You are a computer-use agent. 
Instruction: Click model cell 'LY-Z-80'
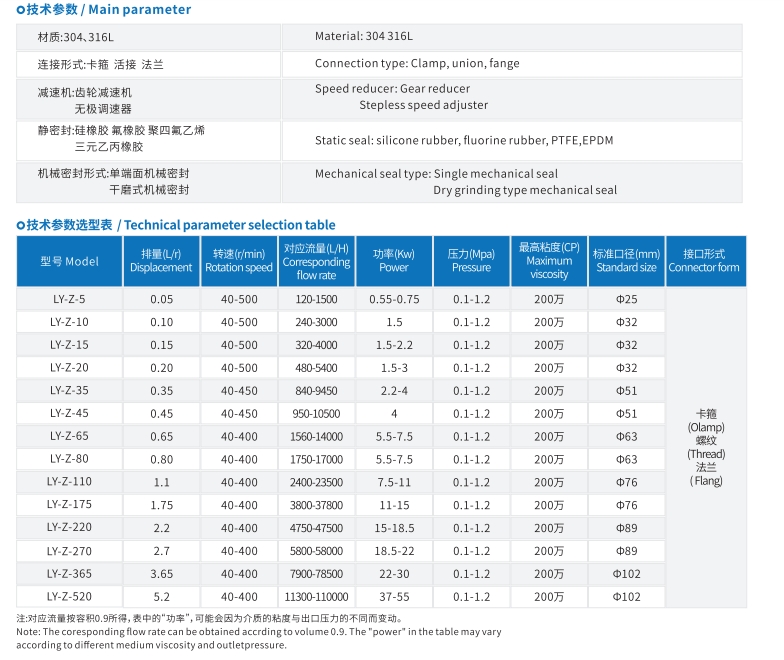(x=70, y=460)
